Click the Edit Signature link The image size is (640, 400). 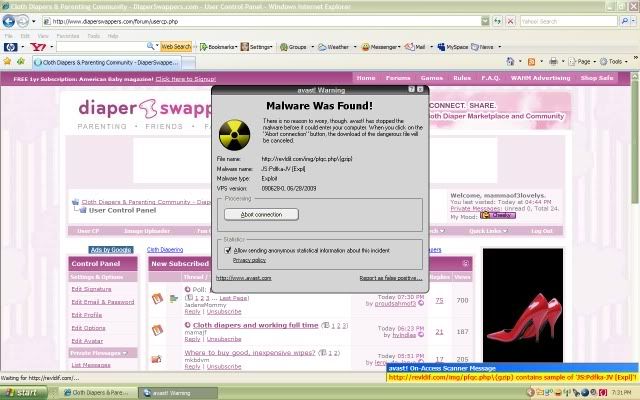91,289
